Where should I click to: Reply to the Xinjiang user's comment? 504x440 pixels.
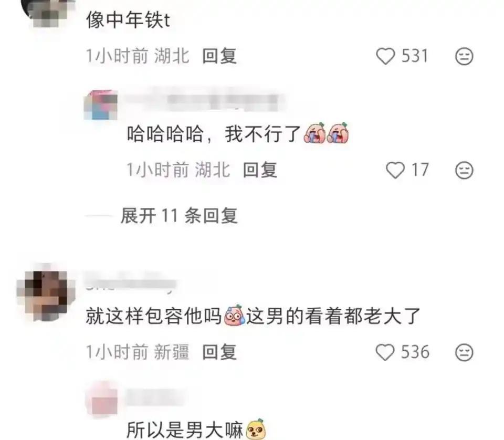pos(219,352)
